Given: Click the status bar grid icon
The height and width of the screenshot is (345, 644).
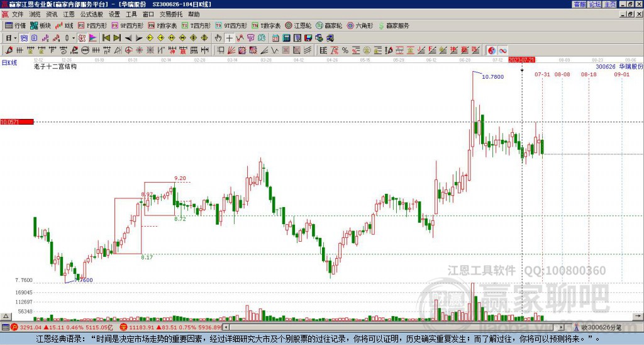Looking at the screenshot, I should (x=5, y=327).
